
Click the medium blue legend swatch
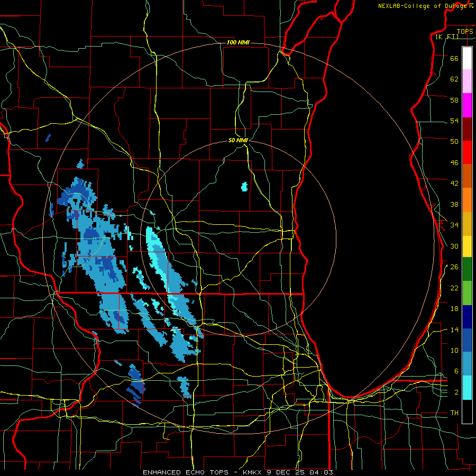pos(467,340)
